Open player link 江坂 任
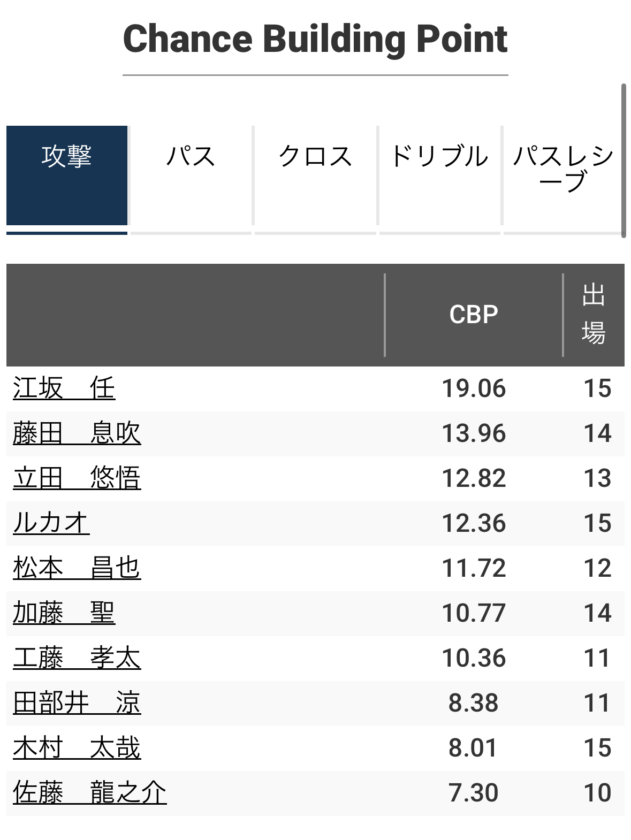 coord(64,388)
